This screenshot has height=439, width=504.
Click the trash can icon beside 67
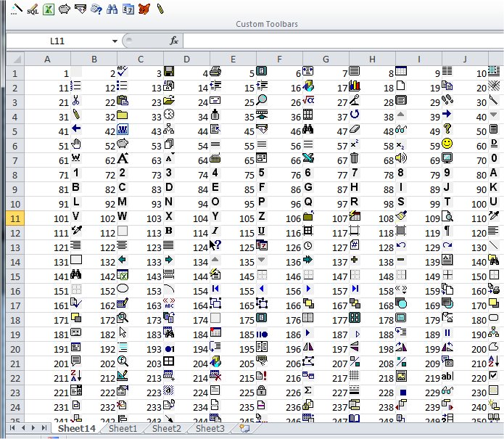pos(354,158)
